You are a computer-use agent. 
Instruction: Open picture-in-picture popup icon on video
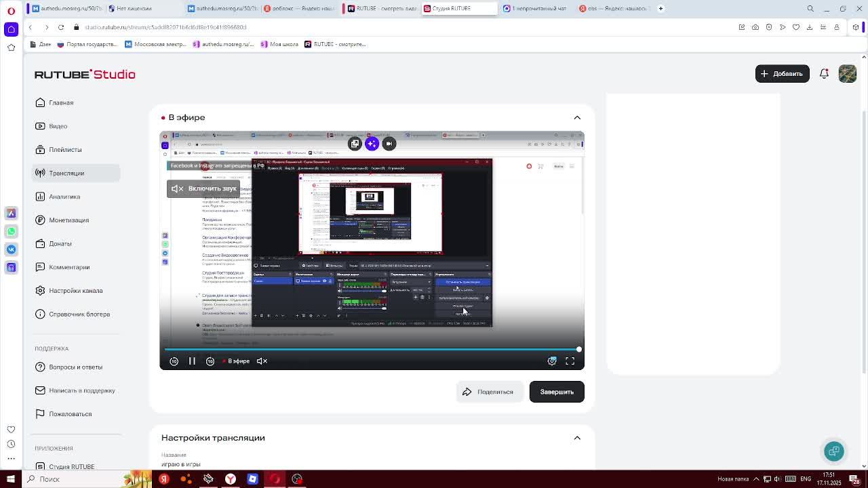355,144
